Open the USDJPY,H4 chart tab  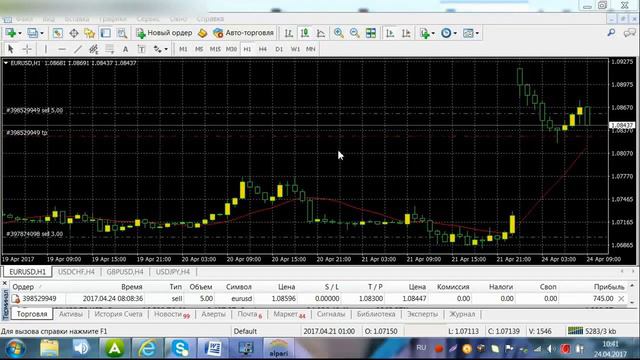coord(173,272)
